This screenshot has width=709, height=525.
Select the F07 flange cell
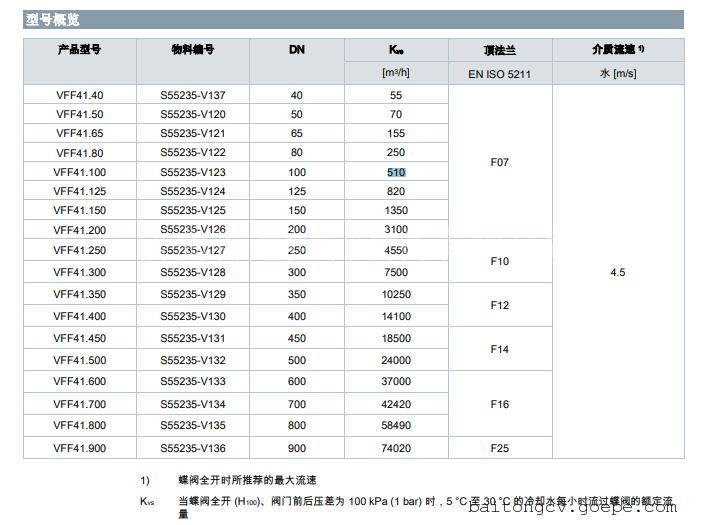click(x=499, y=162)
